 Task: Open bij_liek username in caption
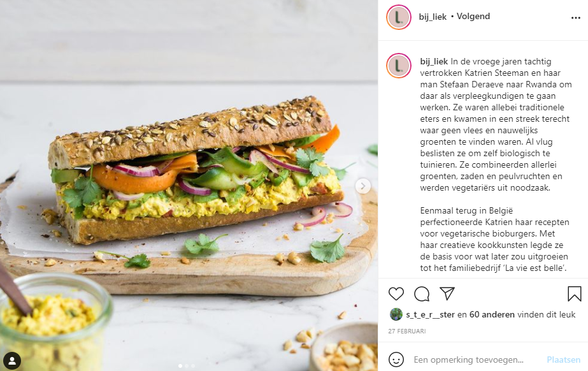tap(434, 62)
